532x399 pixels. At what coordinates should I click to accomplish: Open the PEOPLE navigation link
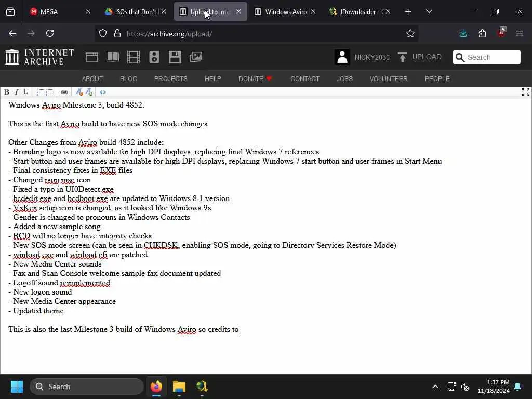437,79
